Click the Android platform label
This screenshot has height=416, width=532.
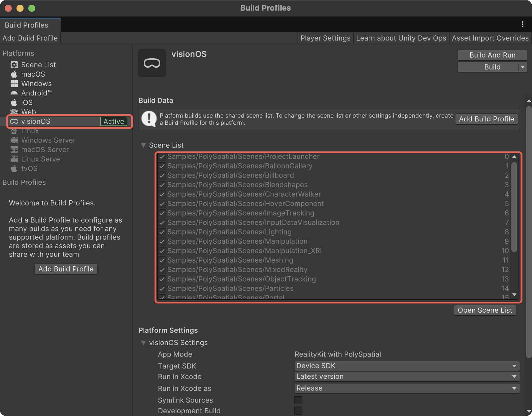(36, 93)
